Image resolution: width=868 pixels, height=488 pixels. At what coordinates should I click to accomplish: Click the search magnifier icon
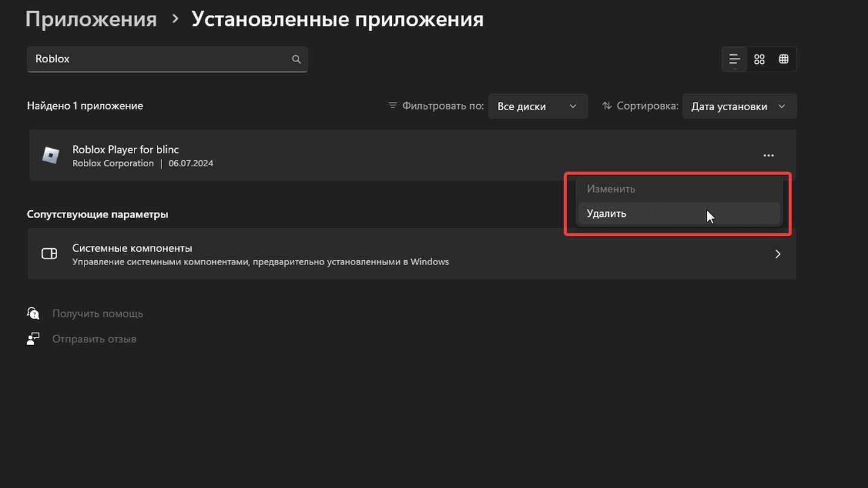pyautogui.click(x=296, y=59)
